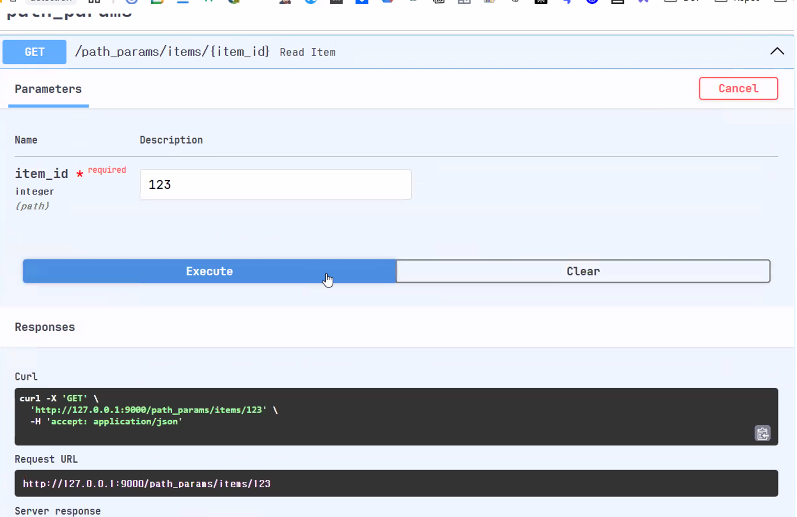The image size is (797, 517).
Task: Execute the Read Item request
Action: (209, 271)
